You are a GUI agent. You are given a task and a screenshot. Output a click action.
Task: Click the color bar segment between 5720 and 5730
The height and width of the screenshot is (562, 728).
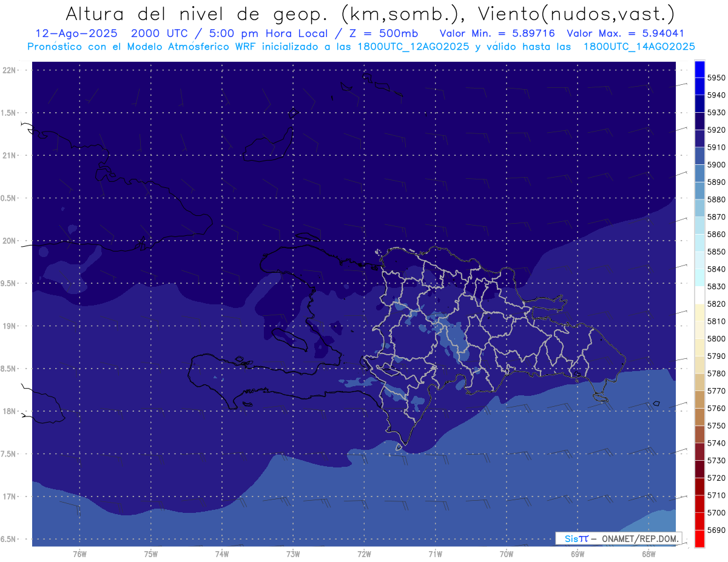[x=699, y=469]
